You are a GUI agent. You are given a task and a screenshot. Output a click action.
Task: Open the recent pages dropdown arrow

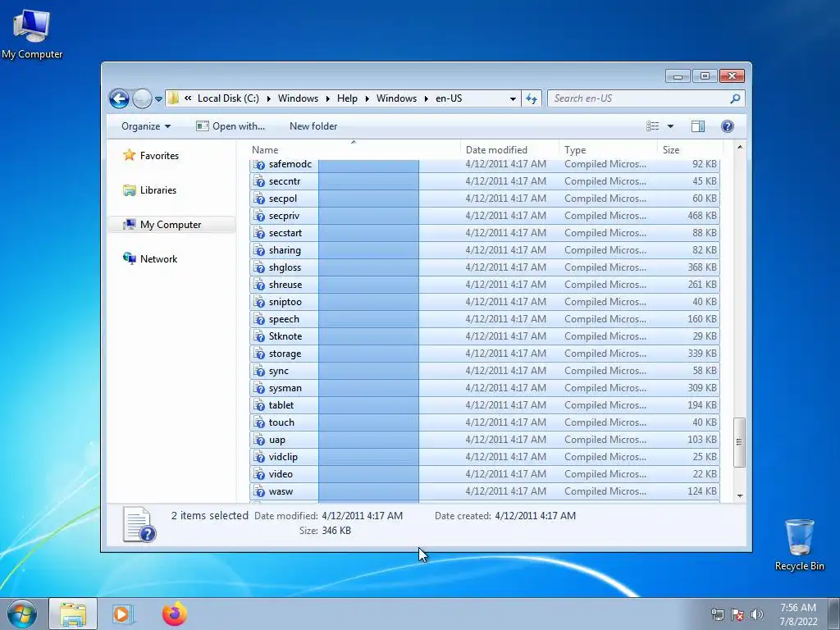158,99
